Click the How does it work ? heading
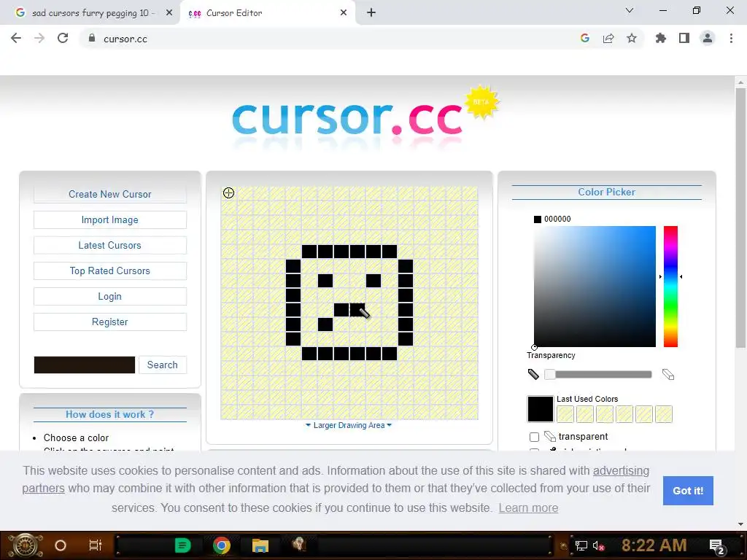The height and width of the screenshot is (560, 747). click(x=110, y=414)
